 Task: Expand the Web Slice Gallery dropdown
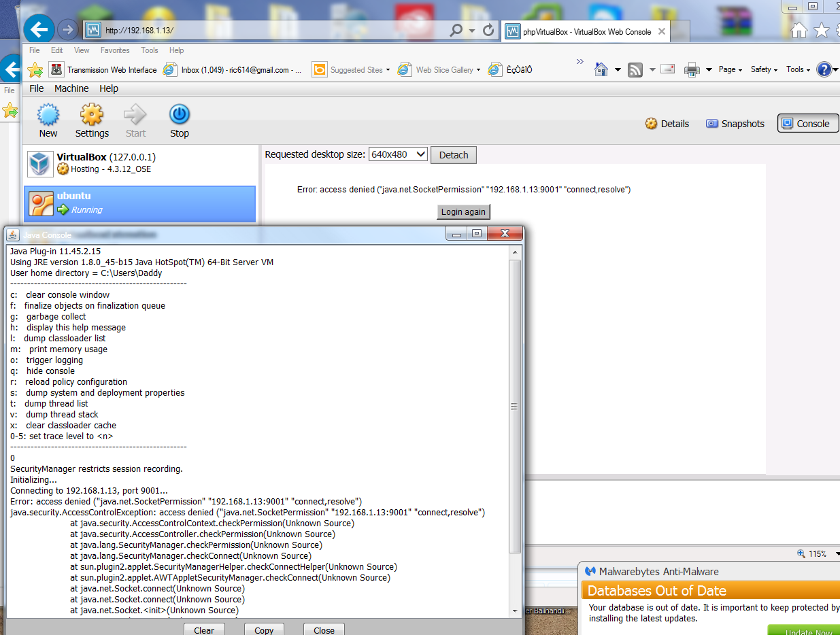[x=478, y=70]
